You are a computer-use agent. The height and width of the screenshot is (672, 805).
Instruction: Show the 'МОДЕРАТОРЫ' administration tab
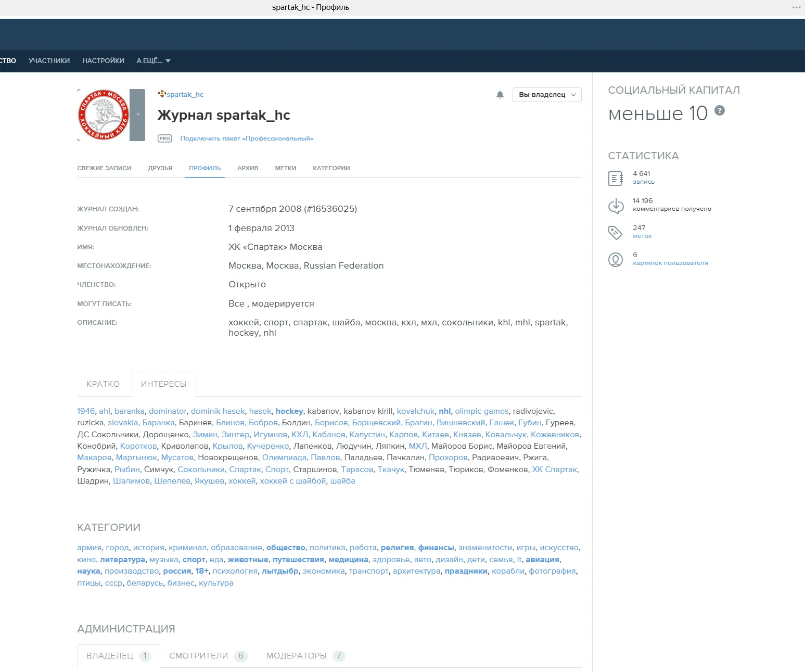click(x=306, y=656)
